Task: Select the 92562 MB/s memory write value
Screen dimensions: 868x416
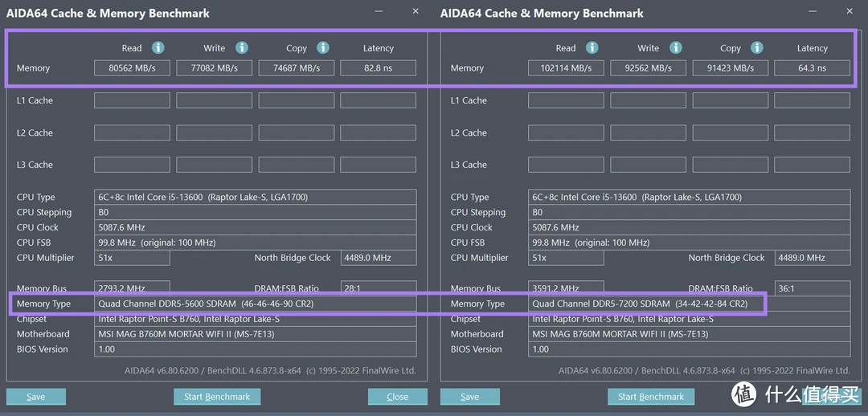Action: (649, 68)
